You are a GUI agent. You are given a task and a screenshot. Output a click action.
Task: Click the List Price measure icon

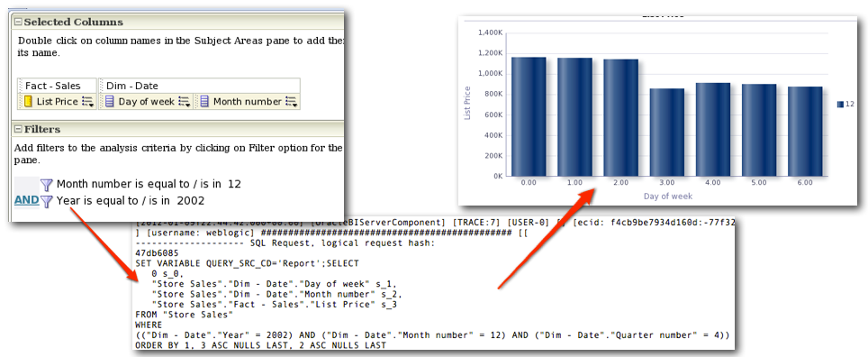pyautogui.click(x=28, y=102)
